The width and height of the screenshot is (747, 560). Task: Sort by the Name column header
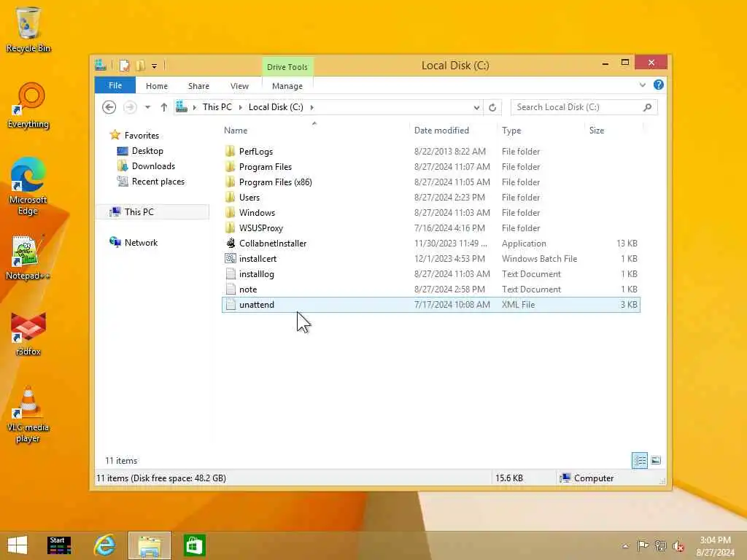click(314, 131)
